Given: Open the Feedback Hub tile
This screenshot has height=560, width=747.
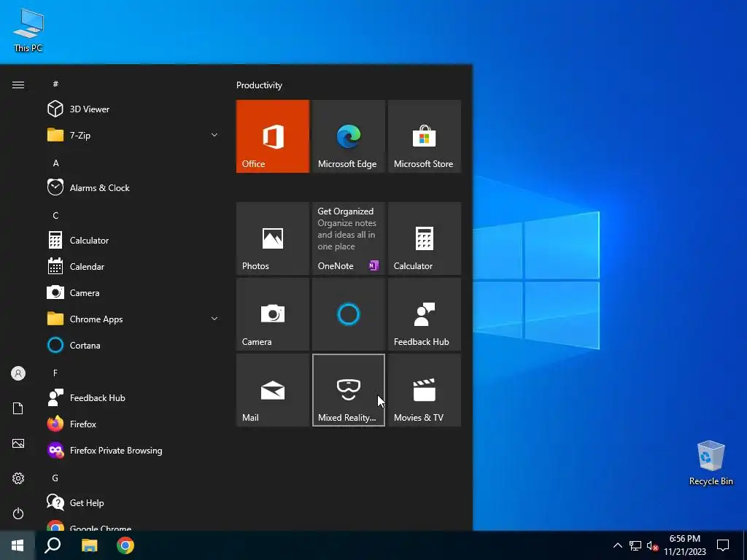Looking at the screenshot, I should (425, 314).
